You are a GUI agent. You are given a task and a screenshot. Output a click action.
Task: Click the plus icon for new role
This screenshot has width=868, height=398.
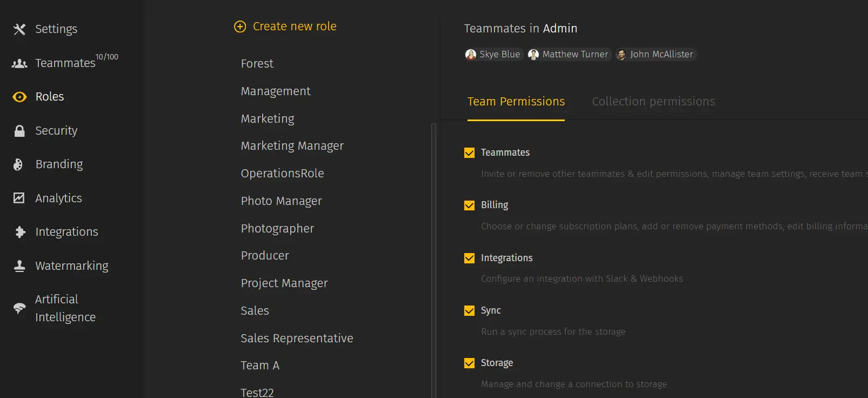point(240,26)
